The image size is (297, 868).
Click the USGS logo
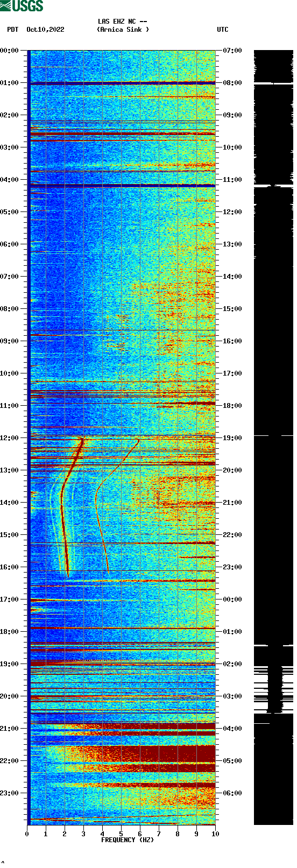pos(22,6)
